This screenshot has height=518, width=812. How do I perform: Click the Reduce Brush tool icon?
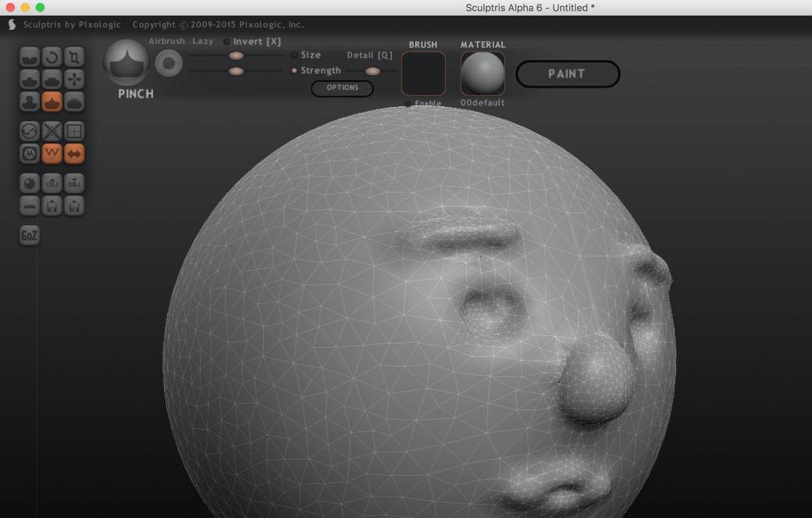click(x=30, y=131)
